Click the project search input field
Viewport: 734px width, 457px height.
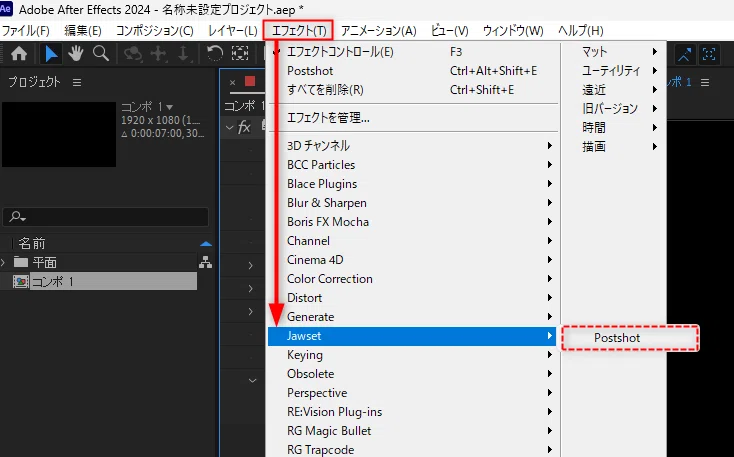pyautogui.click(x=106, y=217)
